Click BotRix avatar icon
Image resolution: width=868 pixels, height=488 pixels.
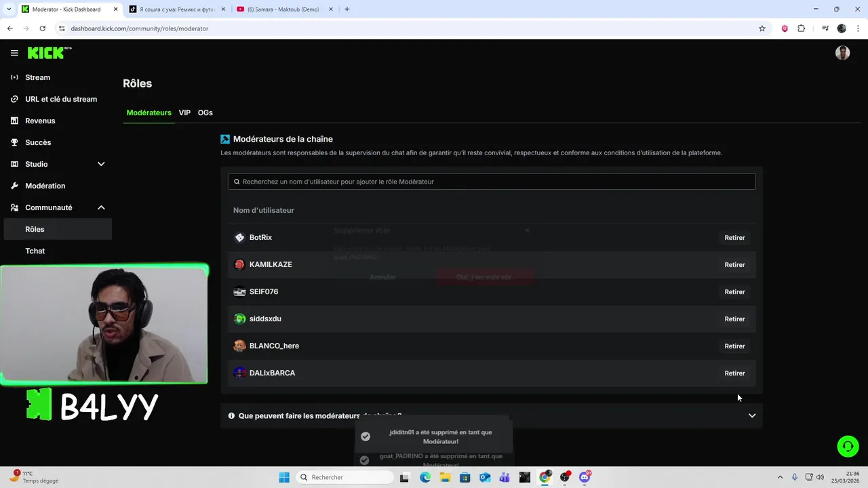[239, 237]
